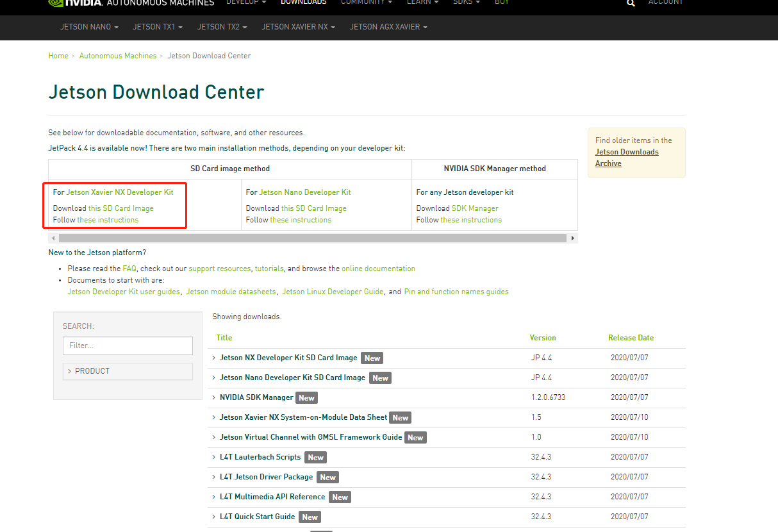Open Jetson Nano 'these instructions' link
The image size is (778, 532).
tap(301, 220)
